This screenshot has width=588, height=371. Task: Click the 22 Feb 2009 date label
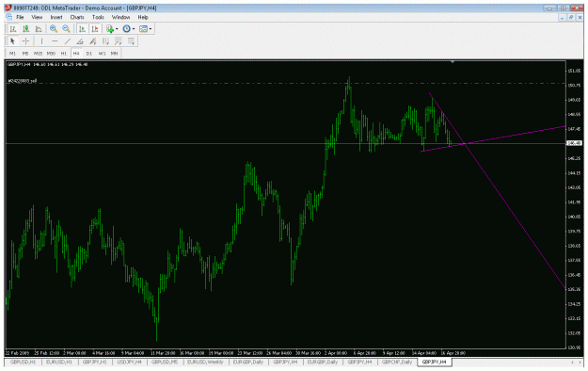[16, 353]
